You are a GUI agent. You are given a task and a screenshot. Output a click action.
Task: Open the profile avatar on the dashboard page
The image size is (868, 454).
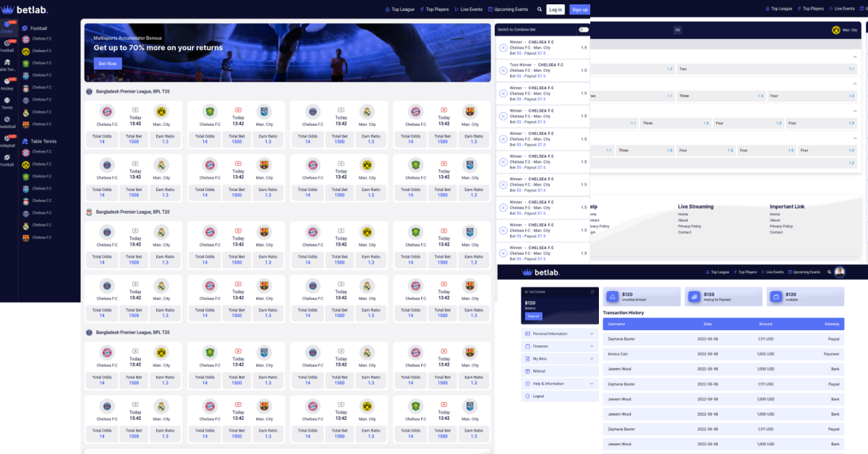tap(839, 272)
